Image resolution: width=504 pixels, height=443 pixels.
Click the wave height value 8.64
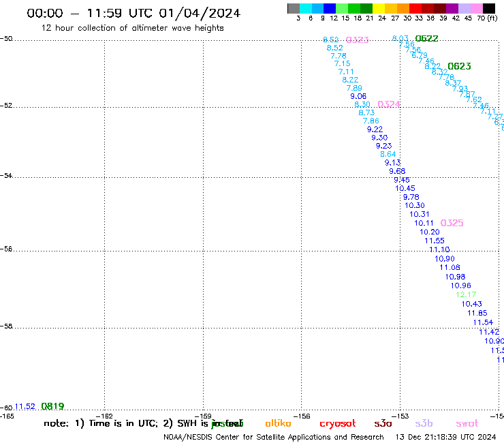(388, 155)
